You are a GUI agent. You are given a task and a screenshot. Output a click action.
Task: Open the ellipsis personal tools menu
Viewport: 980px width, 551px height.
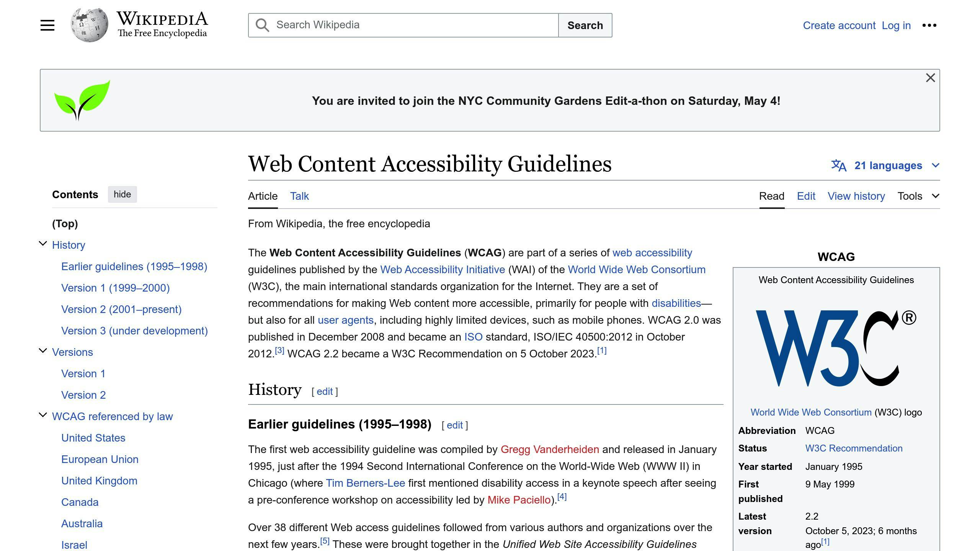pyautogui.click(x=930, y=25)
